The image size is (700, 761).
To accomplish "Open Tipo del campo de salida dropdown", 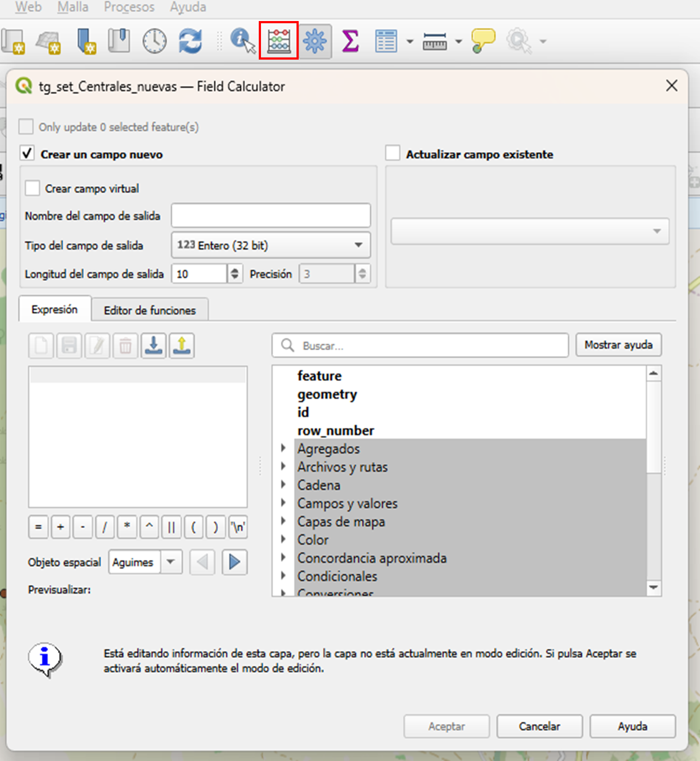I will [271, 245].
